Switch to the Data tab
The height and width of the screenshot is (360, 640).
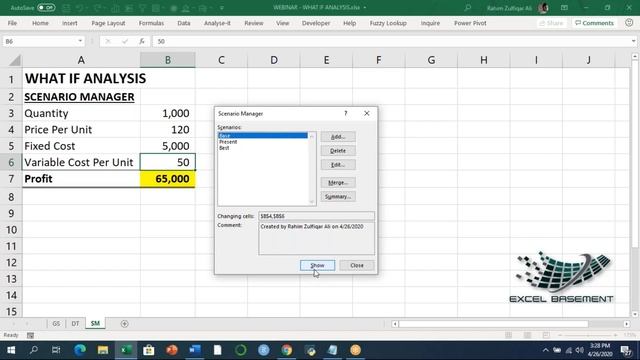click(x=184, y=23)
